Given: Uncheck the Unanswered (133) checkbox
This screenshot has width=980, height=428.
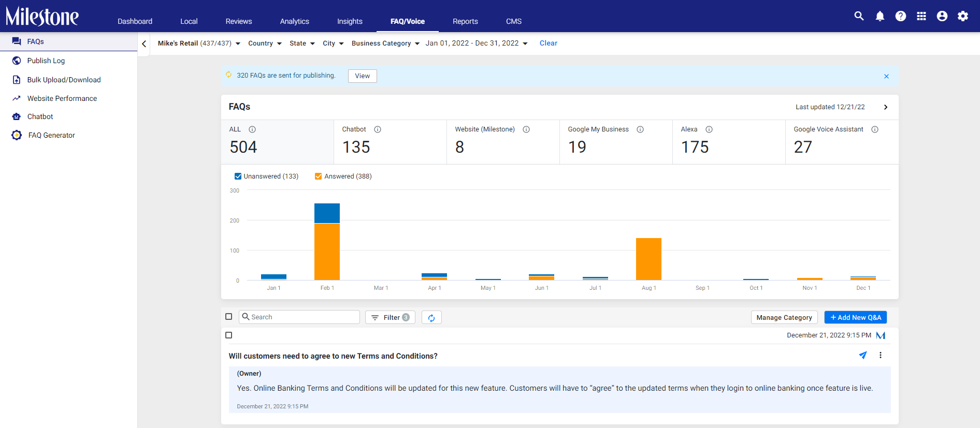Looking at the screenshot, I should tap(238, 176).
